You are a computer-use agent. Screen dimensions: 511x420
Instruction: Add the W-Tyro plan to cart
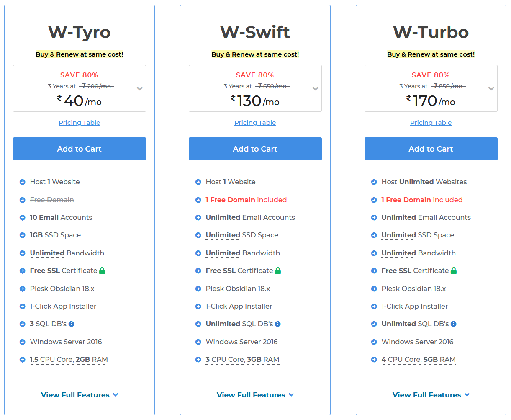click(x=80, y=149)
